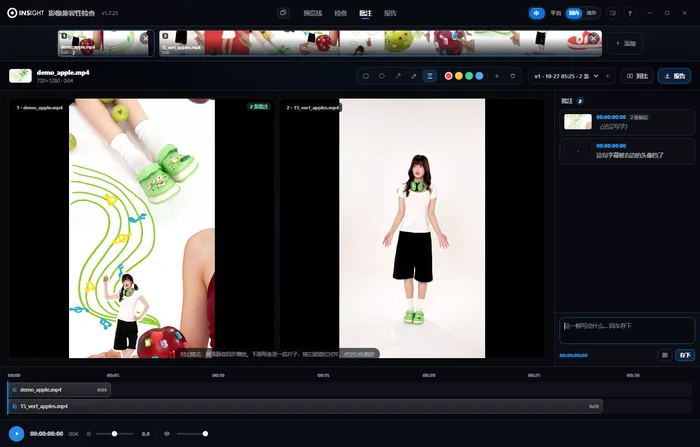Click the blue timecode below the comment box
The width and height of the screenshot is (700, 447).
[573, 355]
